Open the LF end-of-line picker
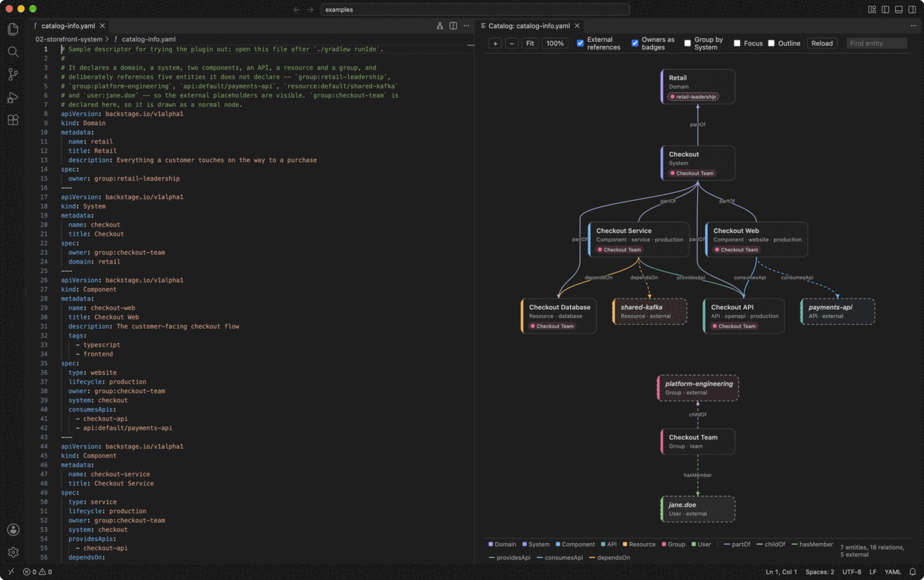This screenshot has width=924, height=580. pos(873,572)
